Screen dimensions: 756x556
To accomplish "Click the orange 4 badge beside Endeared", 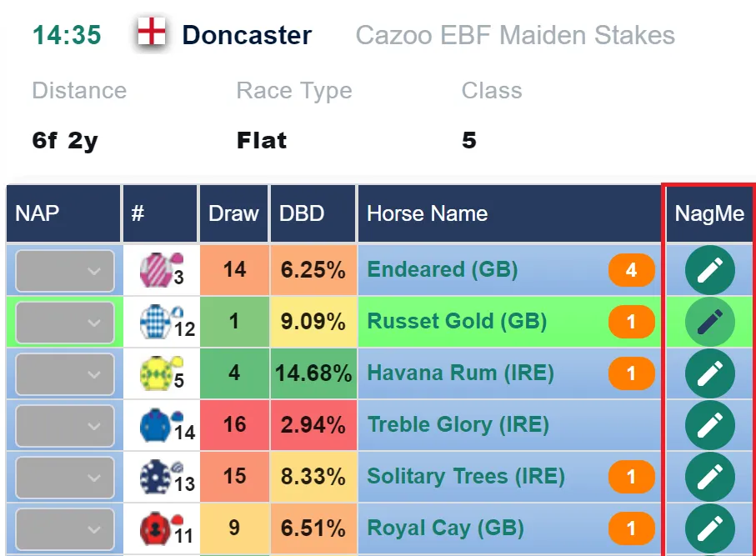I will (631, 270).
